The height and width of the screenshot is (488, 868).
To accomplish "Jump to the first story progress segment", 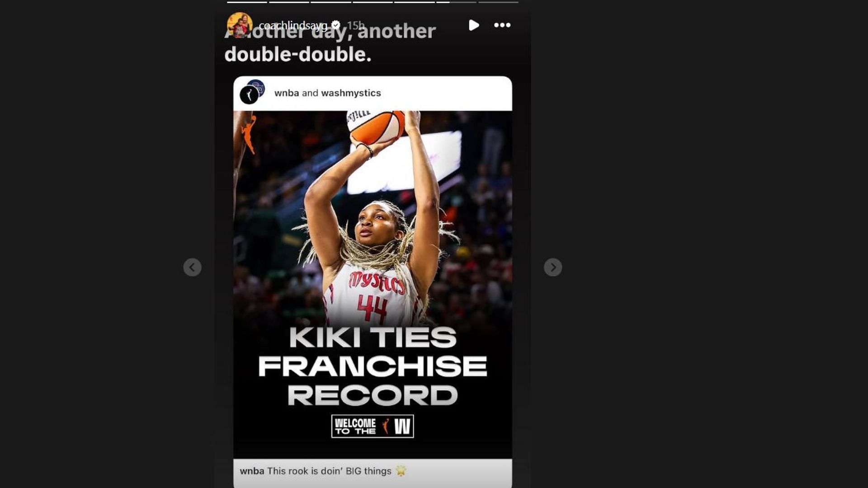I will (x=247, y=2).
